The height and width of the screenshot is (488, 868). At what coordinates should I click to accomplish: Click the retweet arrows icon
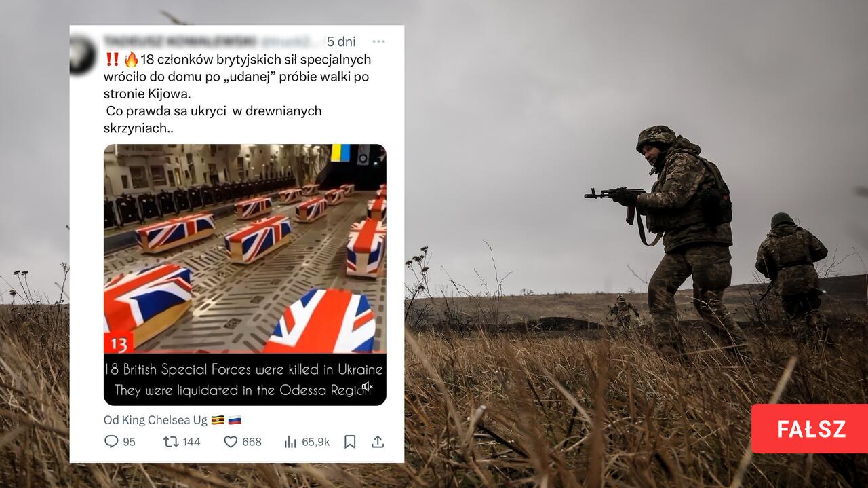pos(171,442)
